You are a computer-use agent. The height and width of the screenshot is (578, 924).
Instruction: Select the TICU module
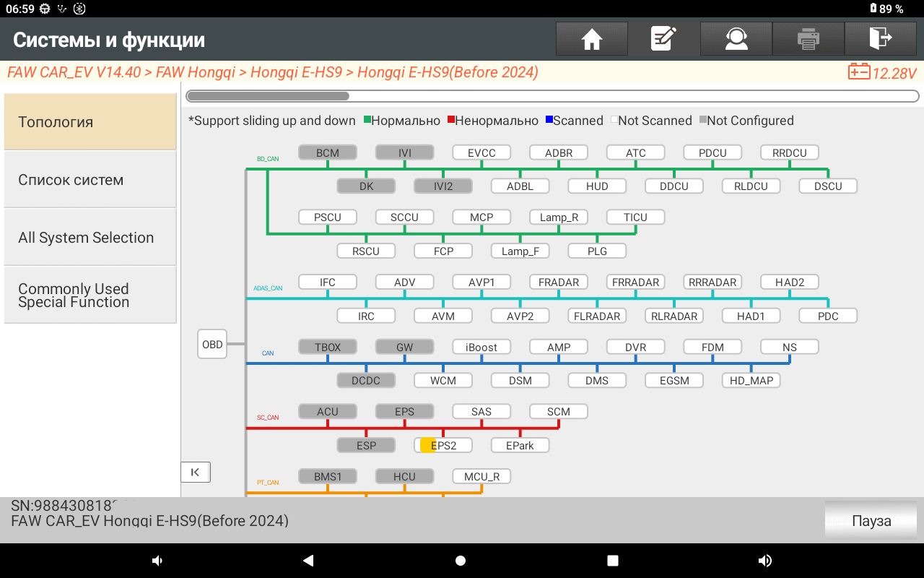tap(636, 217)
